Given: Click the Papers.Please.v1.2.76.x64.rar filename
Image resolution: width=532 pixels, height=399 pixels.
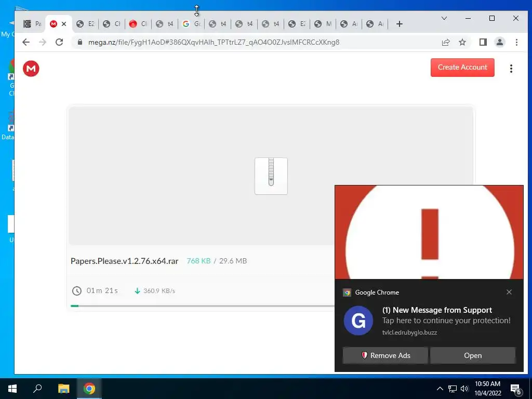Looking at the screenshot, I should click(124, 261).
